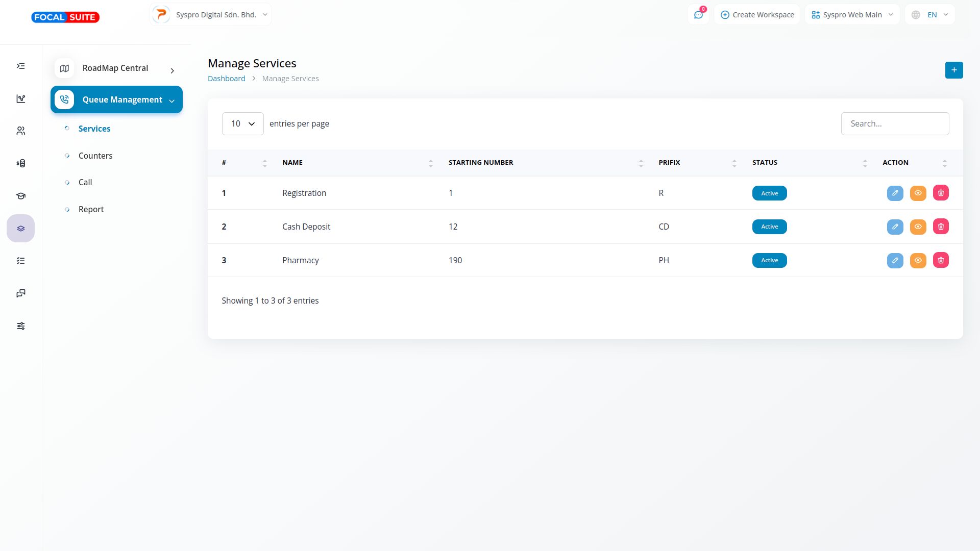
Task: View Registration service via eye icon
Action: click(x=918, y=193)
